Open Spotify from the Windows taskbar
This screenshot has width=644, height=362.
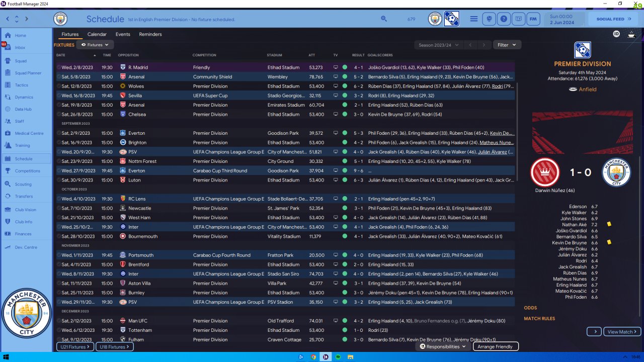(338, 357)
